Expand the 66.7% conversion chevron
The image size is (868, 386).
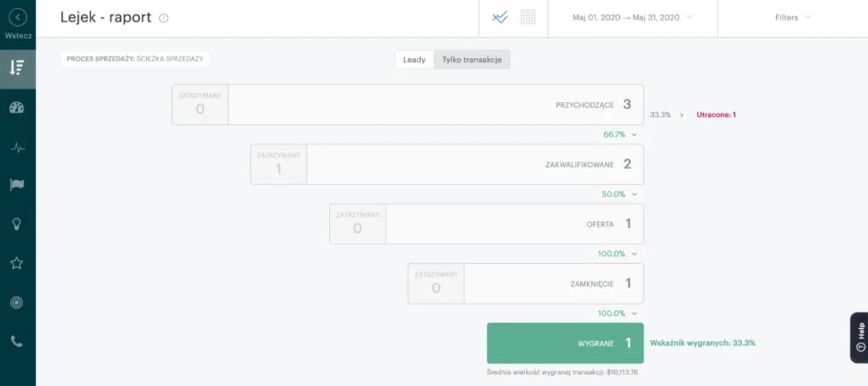tap(634, 134)
